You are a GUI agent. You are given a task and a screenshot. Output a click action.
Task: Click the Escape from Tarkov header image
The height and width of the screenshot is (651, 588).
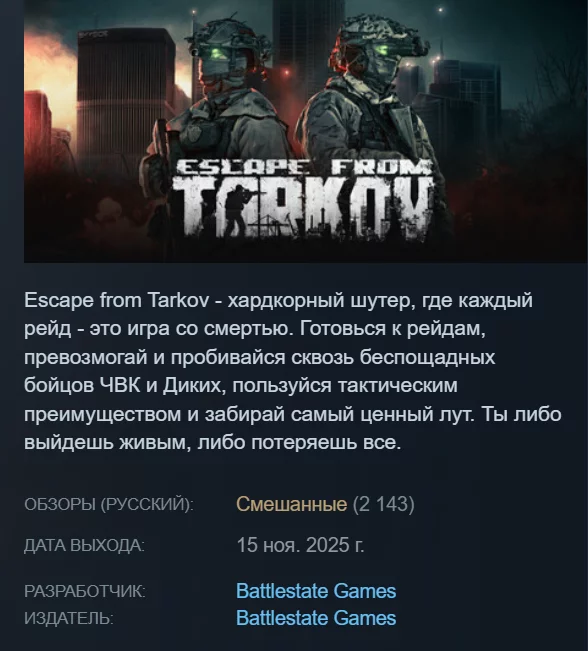click(x=306, y=131)
